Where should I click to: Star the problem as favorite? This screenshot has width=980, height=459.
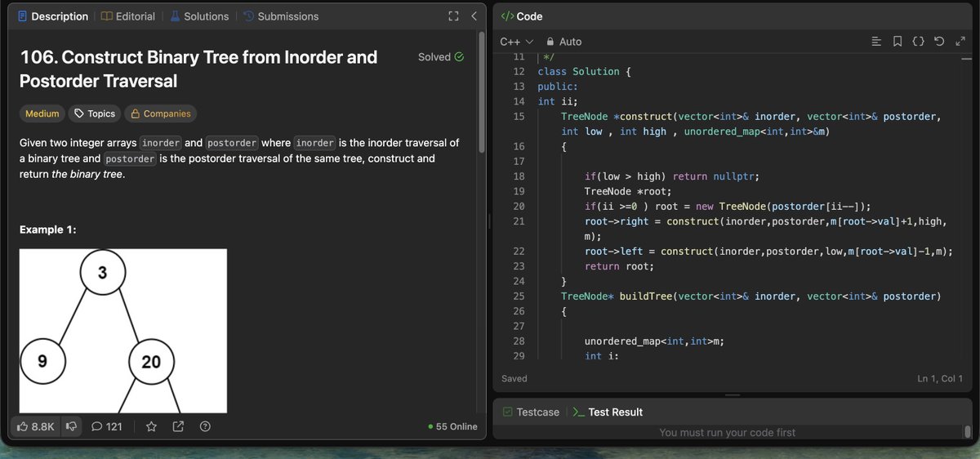point(151,426)
